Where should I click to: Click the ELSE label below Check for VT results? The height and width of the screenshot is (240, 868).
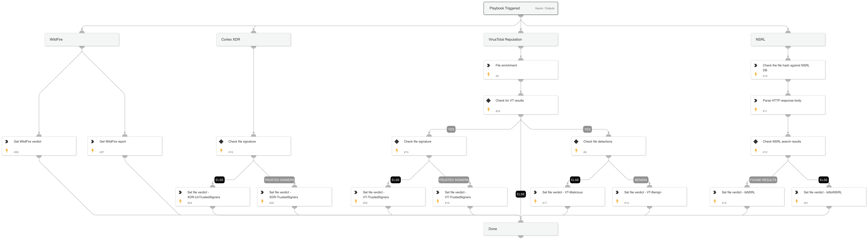pos(521,194)
